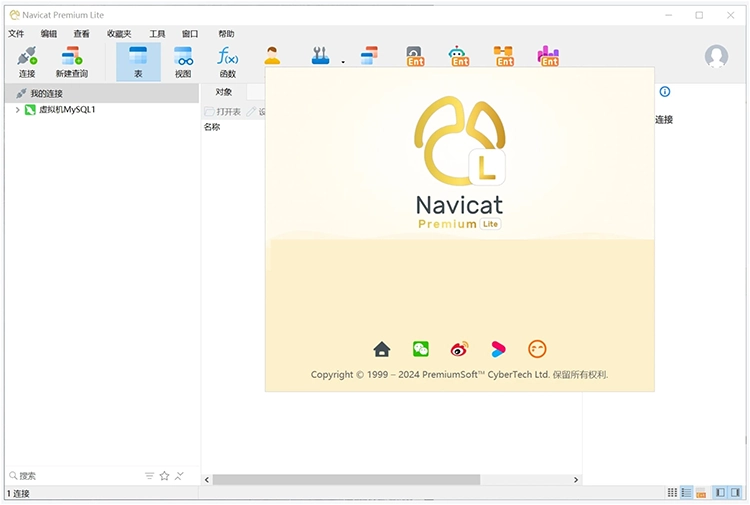Open 新建查询 (New Query) from toolbar

[x=71, y=61]
